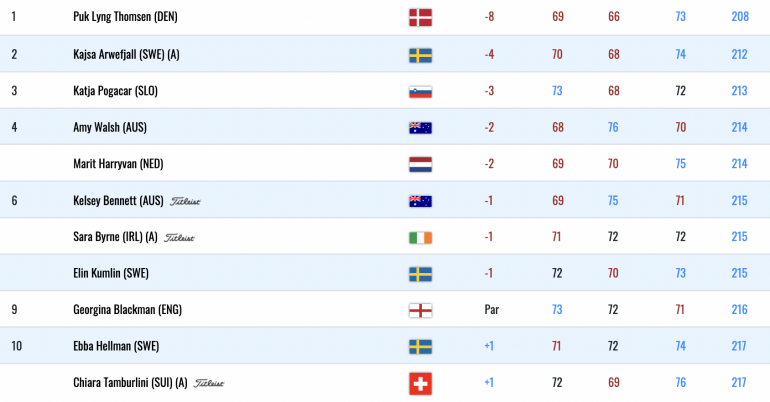The height and width of the screenshot is (402, 770).
Task: Select Elin Kumlin's leaderboard row
Action: click(385, 273)
